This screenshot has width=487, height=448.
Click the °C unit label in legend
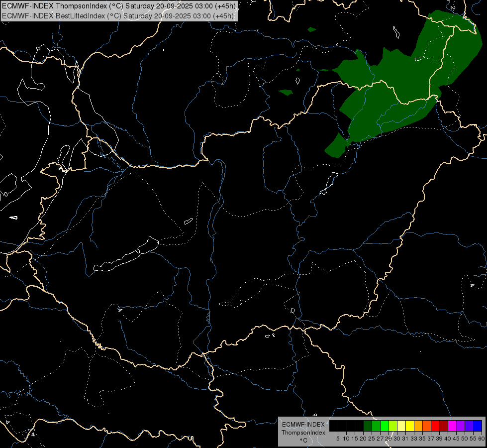click(303, 441)
